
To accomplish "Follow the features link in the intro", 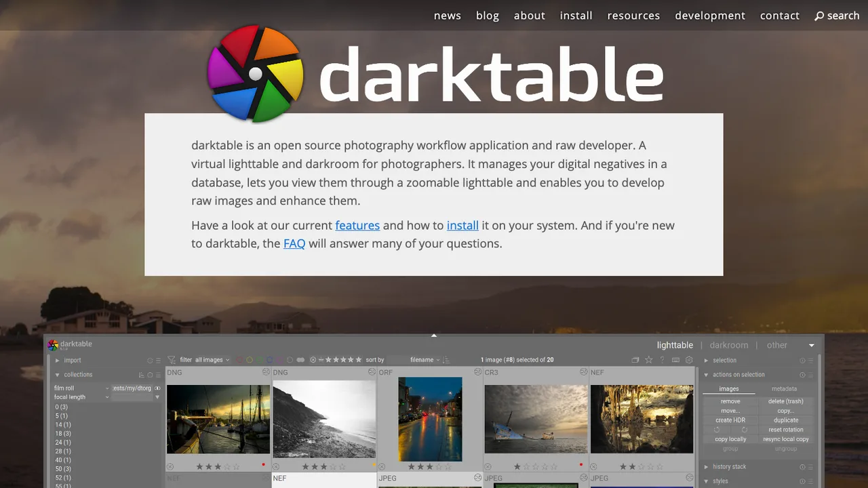I will click(357, 225).
